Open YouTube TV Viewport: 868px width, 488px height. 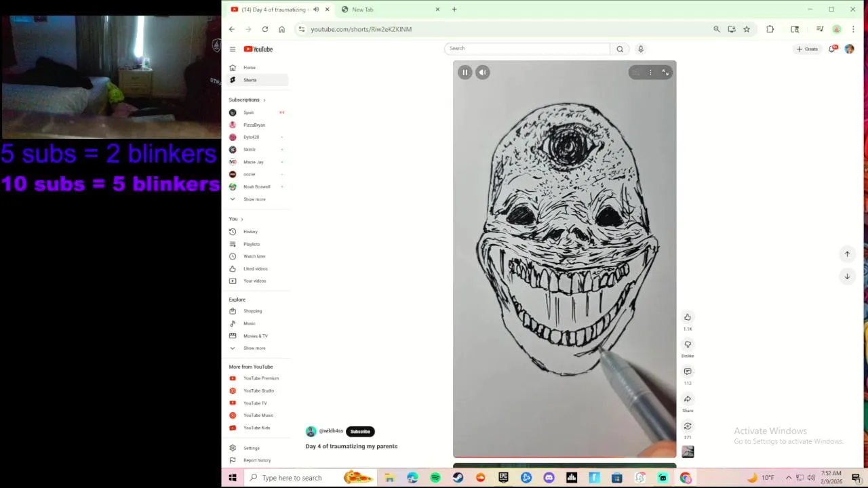[x=258, y=403]
